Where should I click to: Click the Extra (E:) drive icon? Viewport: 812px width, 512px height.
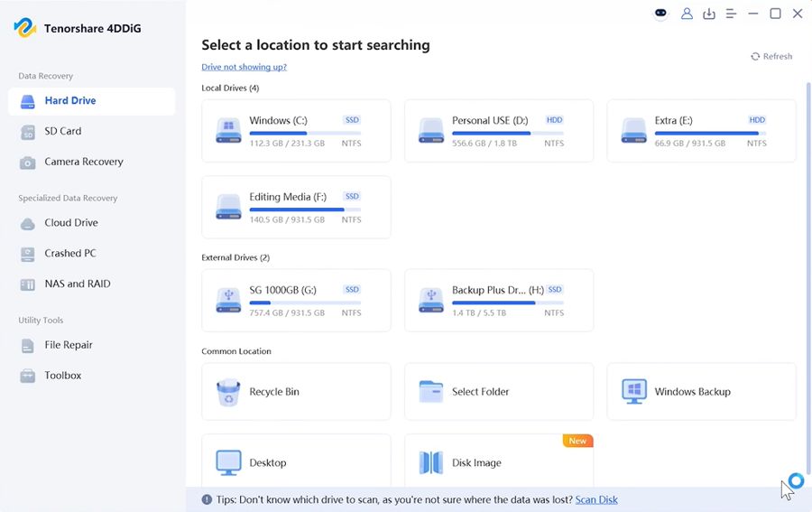[x=633, y=131]
